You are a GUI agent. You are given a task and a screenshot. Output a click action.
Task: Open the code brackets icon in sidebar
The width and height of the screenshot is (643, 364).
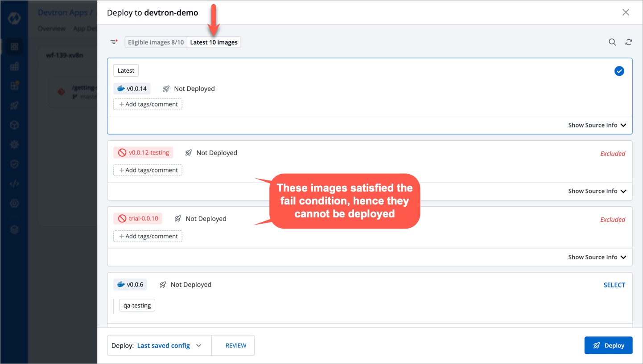pyautogui.click(x=14, y=184)
